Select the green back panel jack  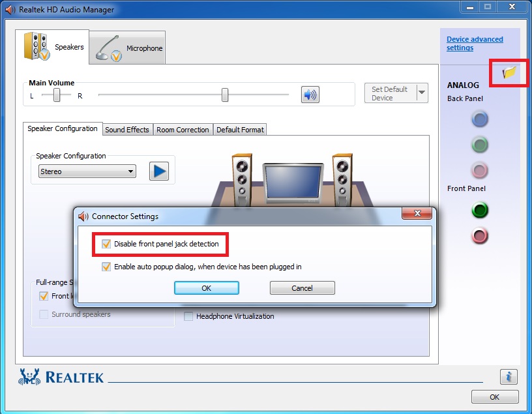[479, 145]
